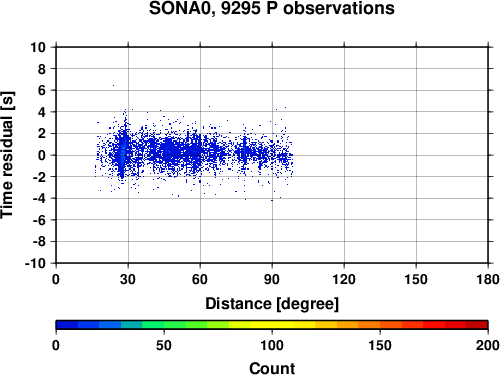Click y-axis tick label '-4'
The image size is (500, 375).
(39, 198)
